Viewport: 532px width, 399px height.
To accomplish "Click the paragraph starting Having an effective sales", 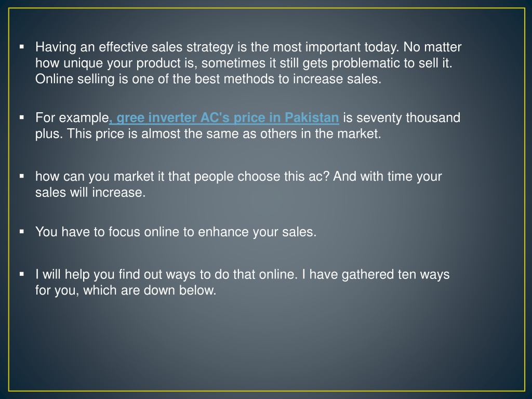I will 248,63.
